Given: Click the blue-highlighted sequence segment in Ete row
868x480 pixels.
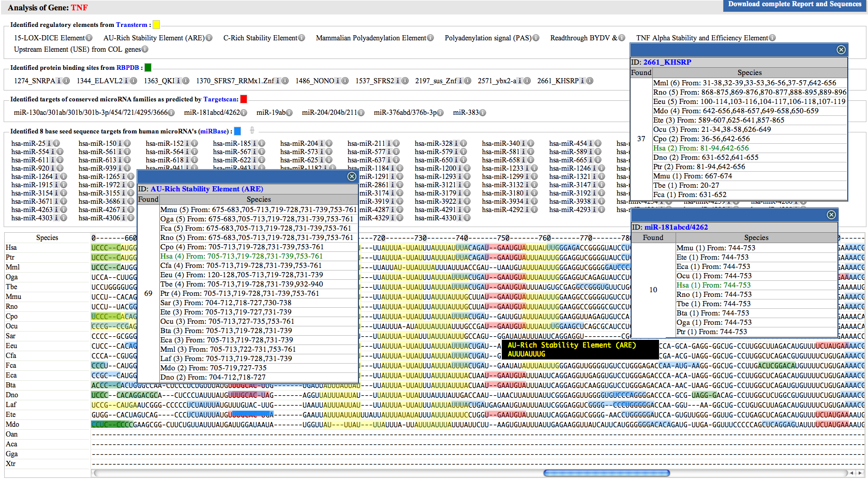Looking at the screenshot, I should (x=252, y=414).
